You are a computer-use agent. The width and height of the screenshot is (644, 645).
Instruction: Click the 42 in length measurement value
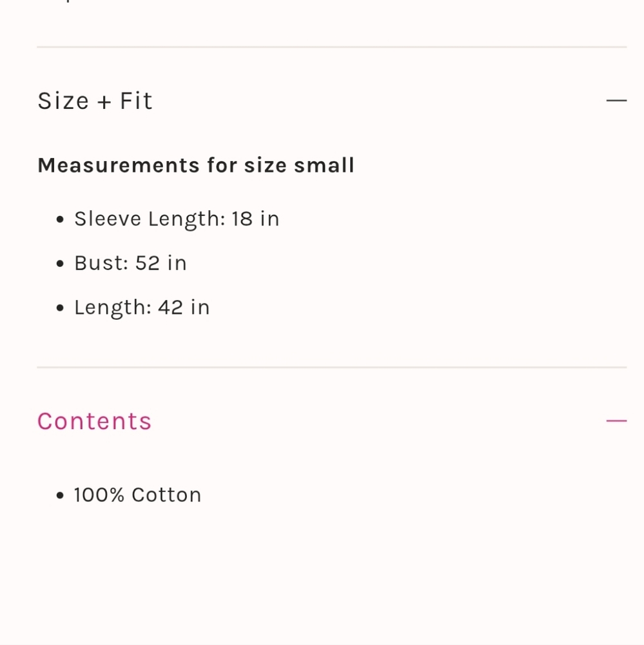pyautogui.click(x=184, y=307)
